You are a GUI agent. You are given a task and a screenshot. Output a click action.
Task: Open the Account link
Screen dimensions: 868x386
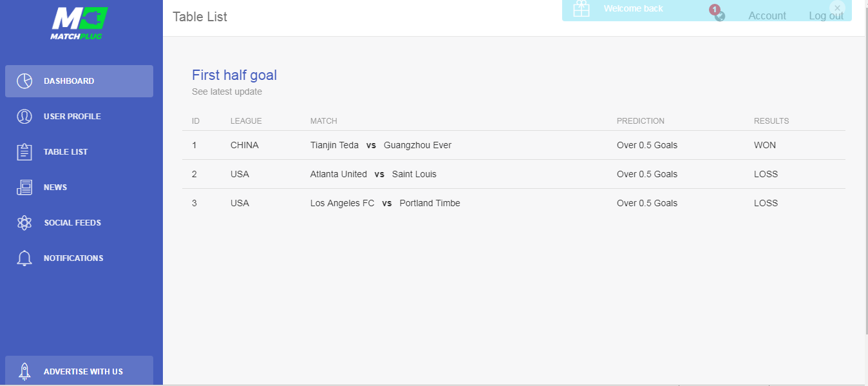click(x=767, y=15)
